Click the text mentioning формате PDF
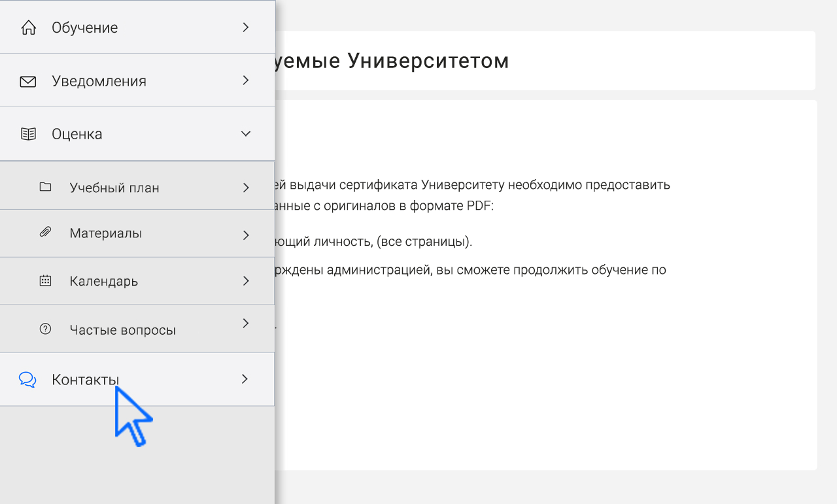 (x=384, y=206)
